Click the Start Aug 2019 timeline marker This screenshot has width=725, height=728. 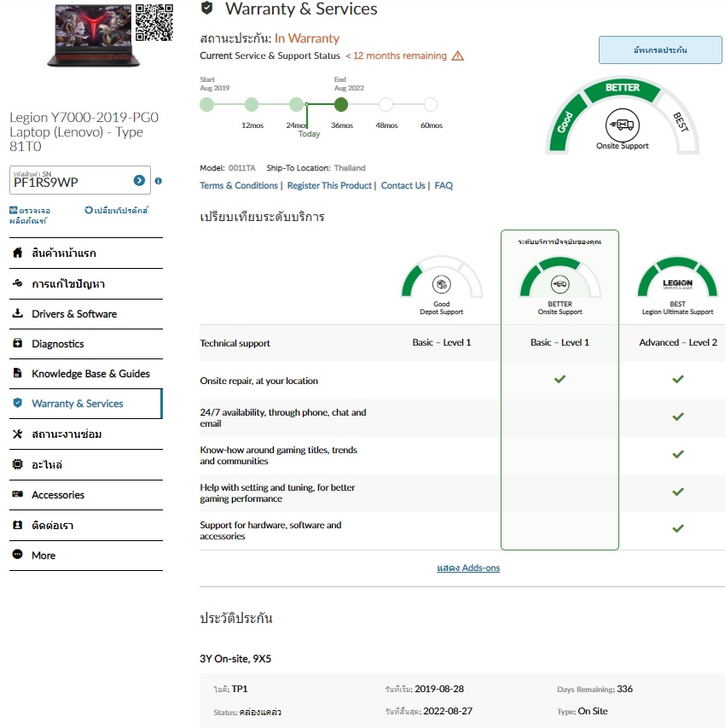[x=207, y=104]
